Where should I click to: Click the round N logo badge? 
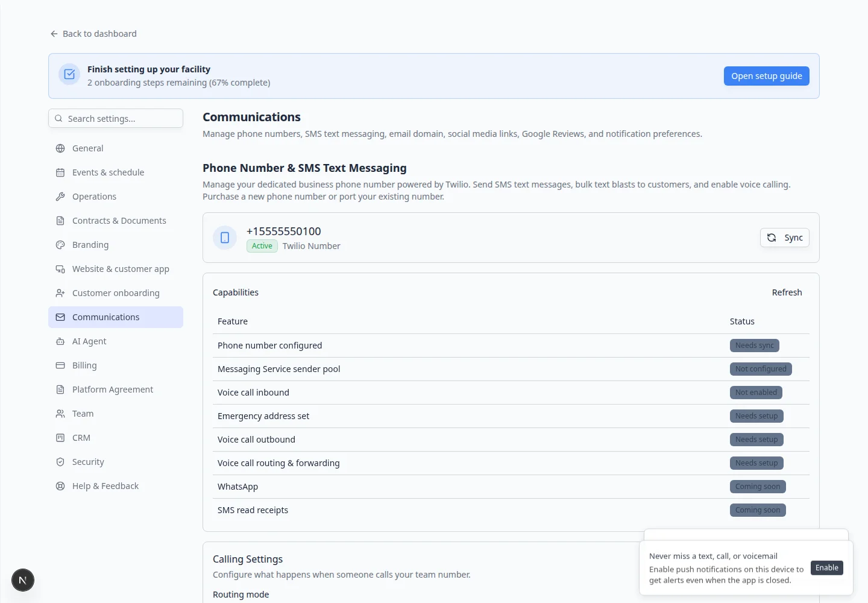click(x=23, y=580)
